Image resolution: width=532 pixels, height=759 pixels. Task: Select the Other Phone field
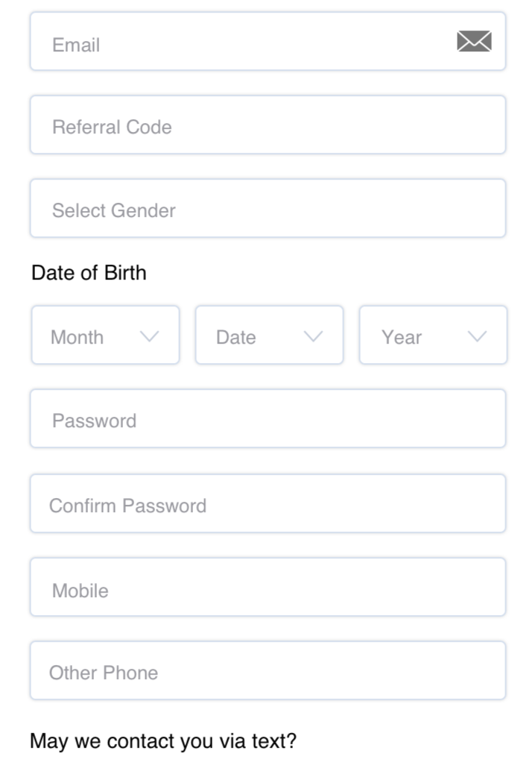(268, 670)
